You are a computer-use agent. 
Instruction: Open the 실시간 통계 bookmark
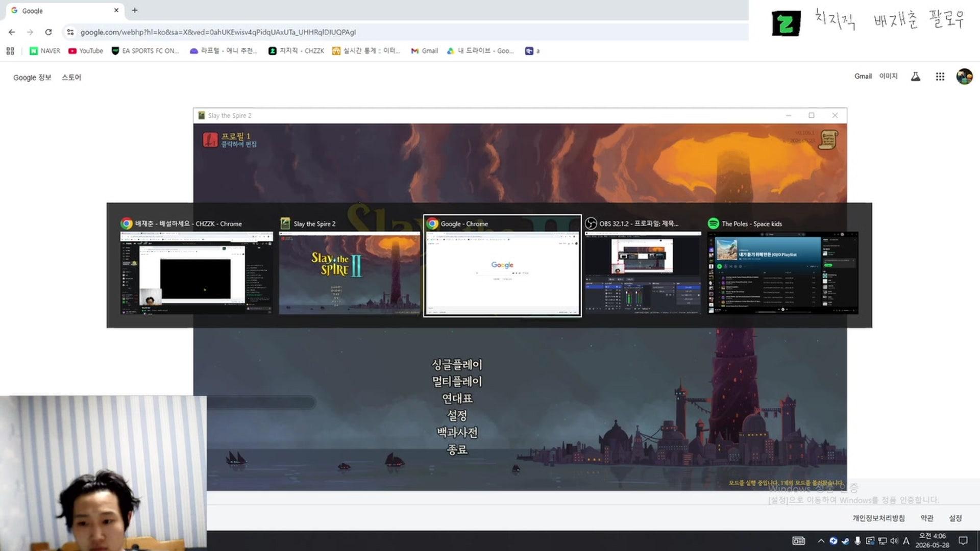click(366, 51)
